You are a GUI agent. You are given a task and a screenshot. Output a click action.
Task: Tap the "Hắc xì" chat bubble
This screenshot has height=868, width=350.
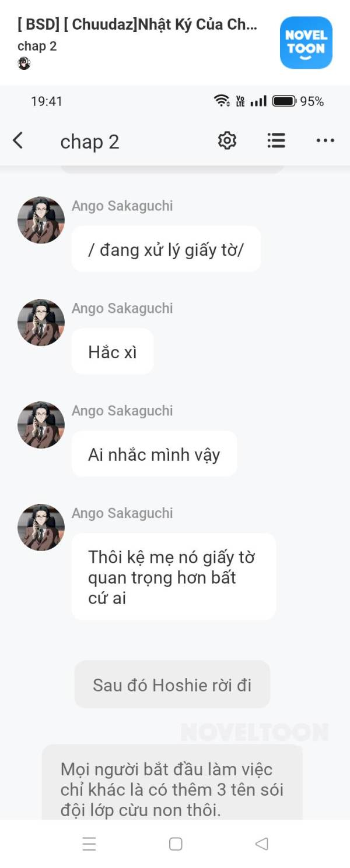pyautogui.click(x=113, y=352)
